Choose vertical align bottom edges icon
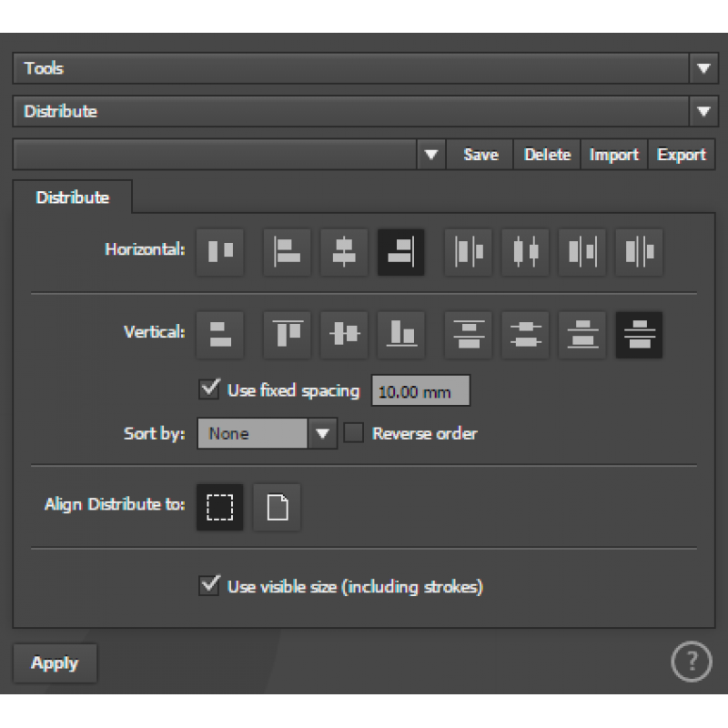This screenshot has height=728, width=728. click(x=400, y=335)
